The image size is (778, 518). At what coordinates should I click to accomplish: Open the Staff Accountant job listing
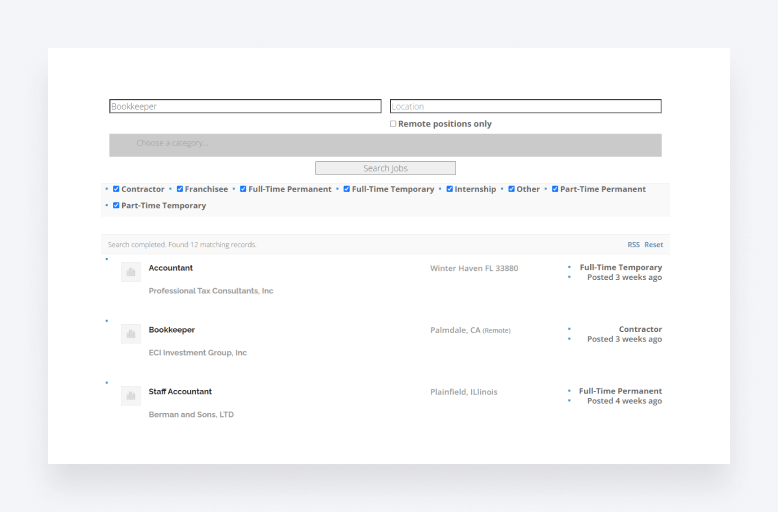180,392
